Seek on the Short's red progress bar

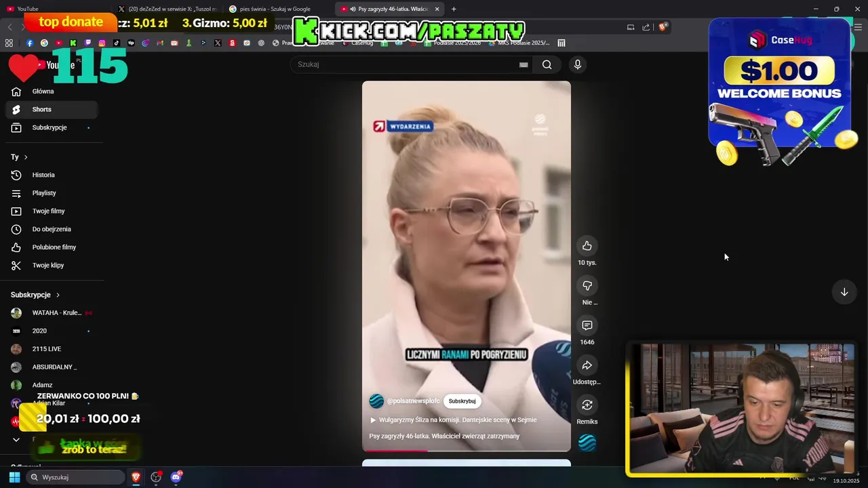click(467, 450)
